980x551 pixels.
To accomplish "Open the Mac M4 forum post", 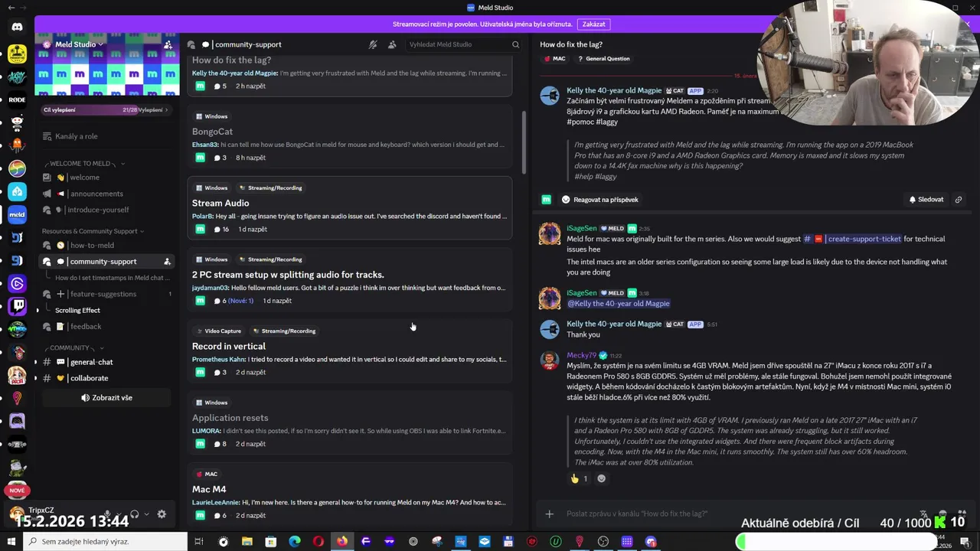I will (x=350, y=495).
